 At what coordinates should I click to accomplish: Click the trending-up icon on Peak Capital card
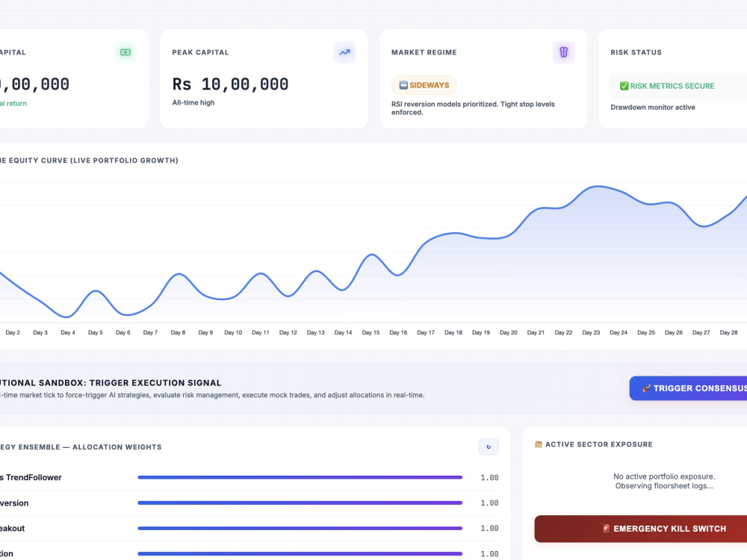coord(344,52)
